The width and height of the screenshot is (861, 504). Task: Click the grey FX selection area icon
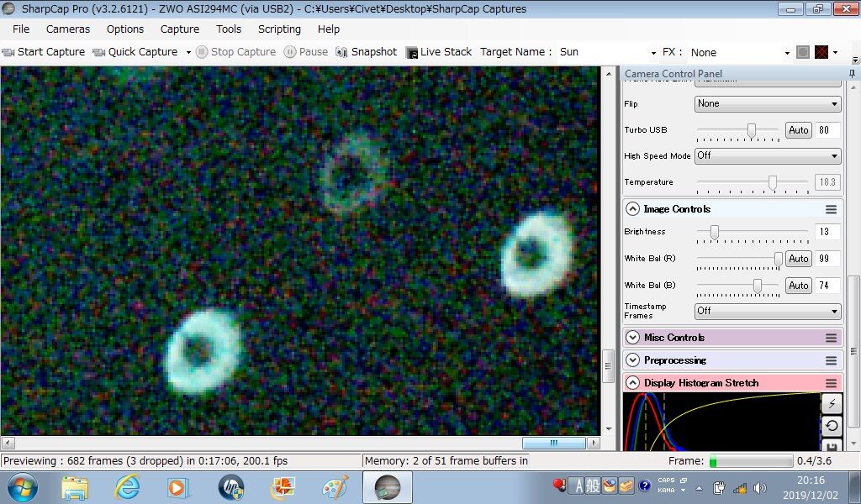click(803, 52)
